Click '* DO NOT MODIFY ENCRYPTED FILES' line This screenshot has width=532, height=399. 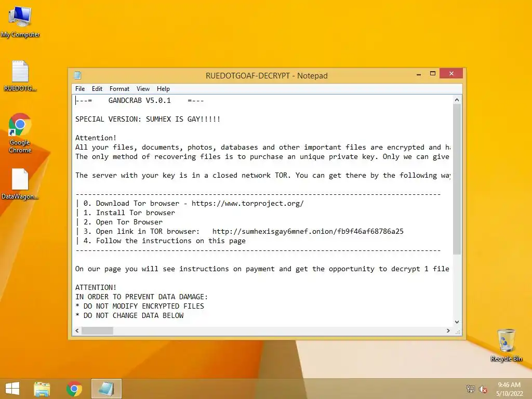pyautogui.click(x=139, y=306)
